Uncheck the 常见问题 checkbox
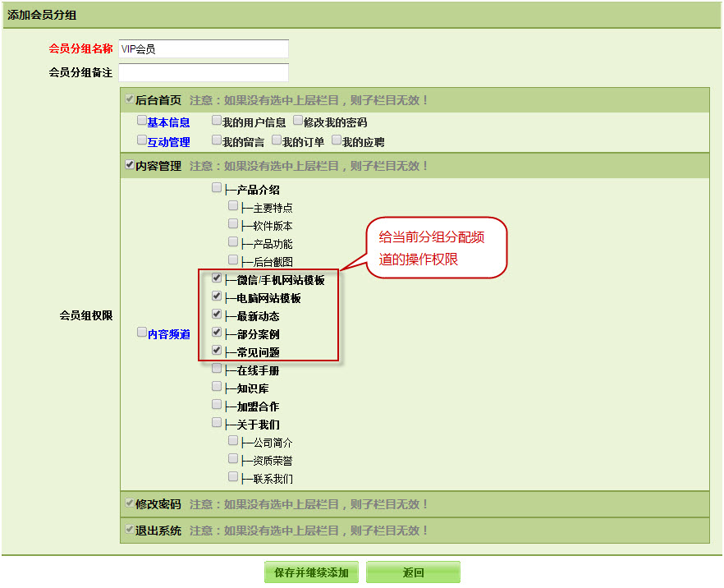 [217, 351]
